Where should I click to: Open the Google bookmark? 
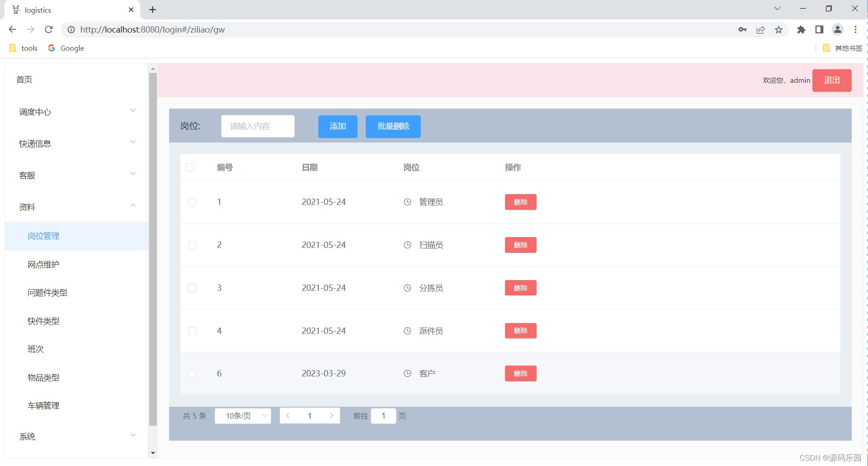tap(66, 48)
